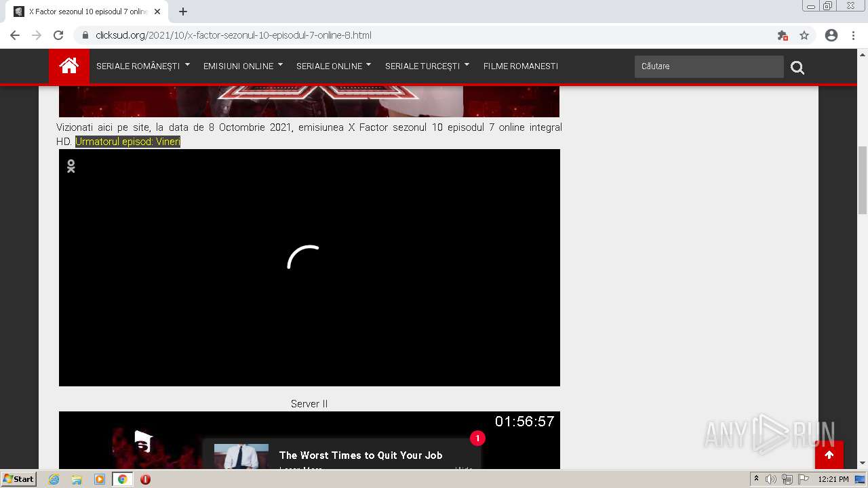This screenshot has height=488, width=868.
Task: Expand Seriale Românești dropdown menu
Action: tap(143, 66)
